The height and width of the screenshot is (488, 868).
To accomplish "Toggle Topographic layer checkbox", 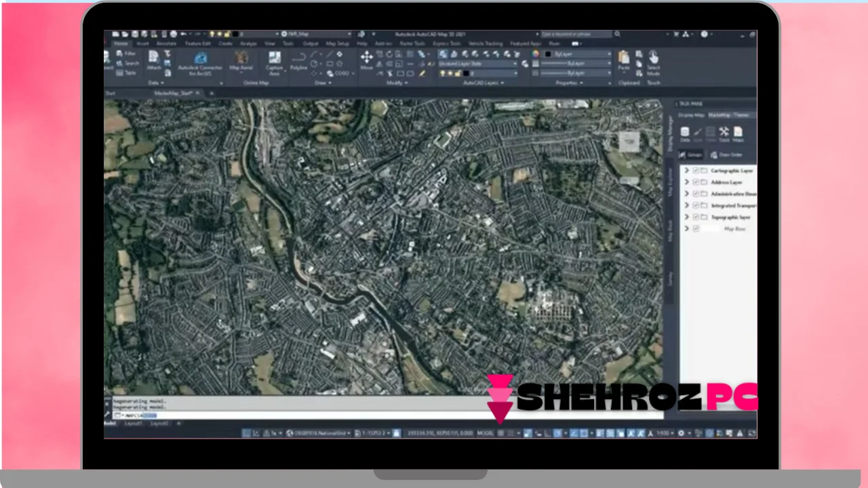I will [x=696, y=217].
